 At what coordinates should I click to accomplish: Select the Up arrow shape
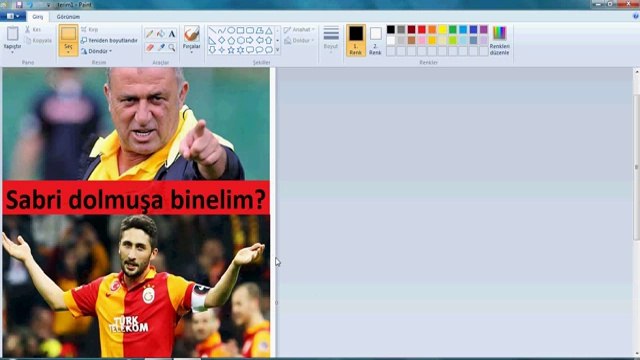[x=269, y=40]
